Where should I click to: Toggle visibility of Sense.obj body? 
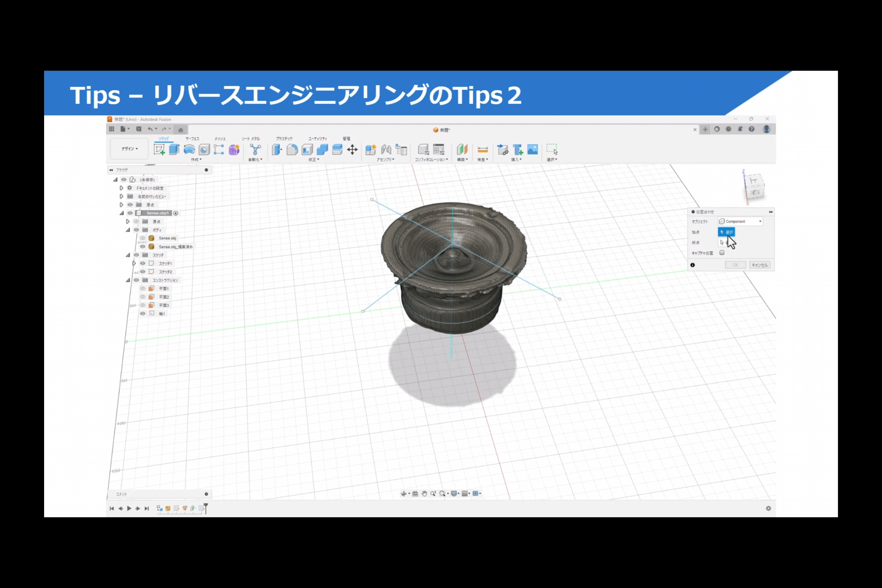[x=142, y=238]
